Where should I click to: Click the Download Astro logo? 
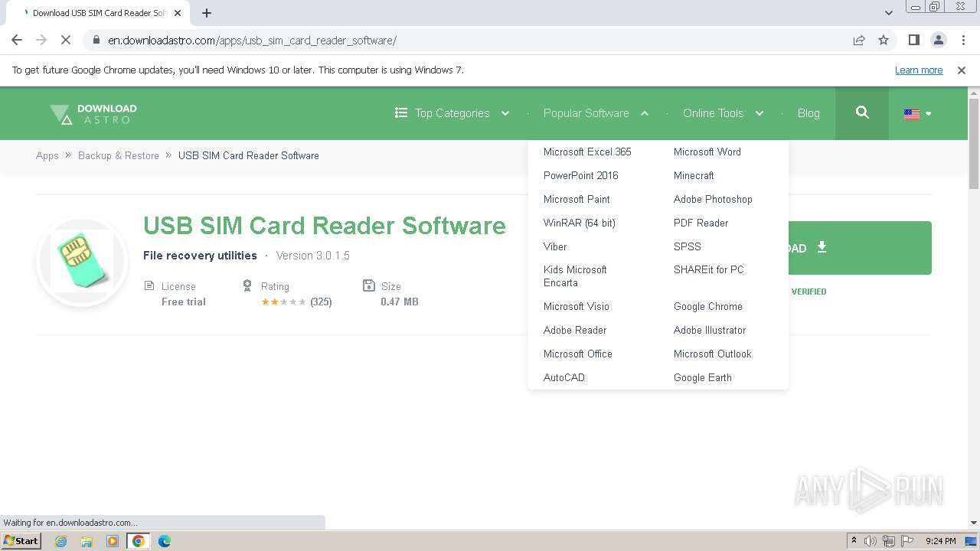click(93, 113)
